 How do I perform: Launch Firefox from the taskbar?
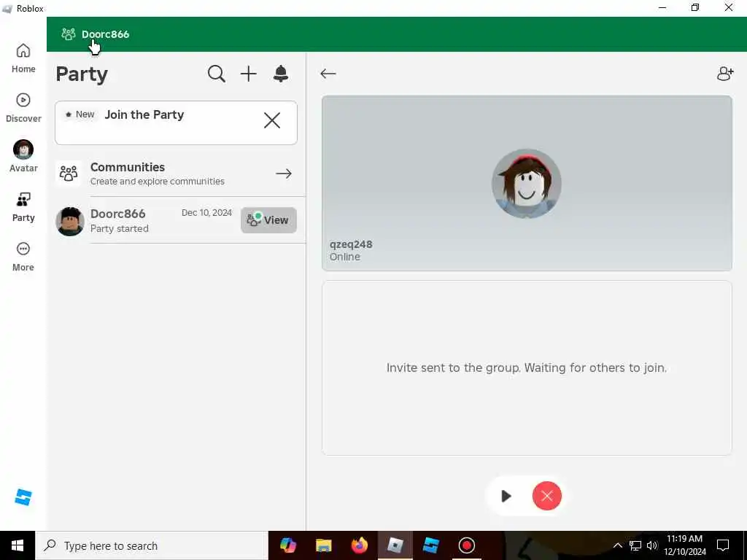coord(359,545)
